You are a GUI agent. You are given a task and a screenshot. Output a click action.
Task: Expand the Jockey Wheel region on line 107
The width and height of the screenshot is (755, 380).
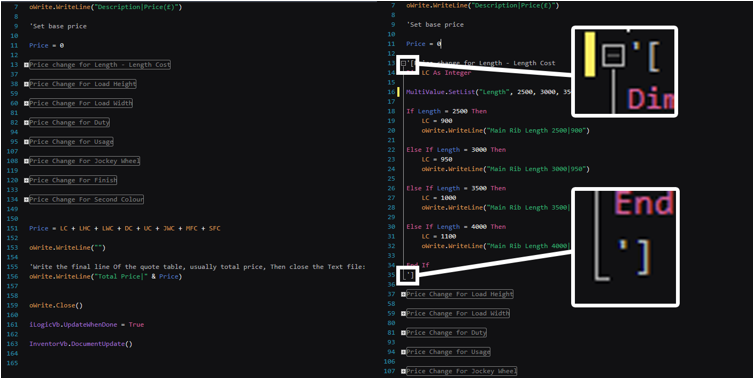tap(404, 371)
